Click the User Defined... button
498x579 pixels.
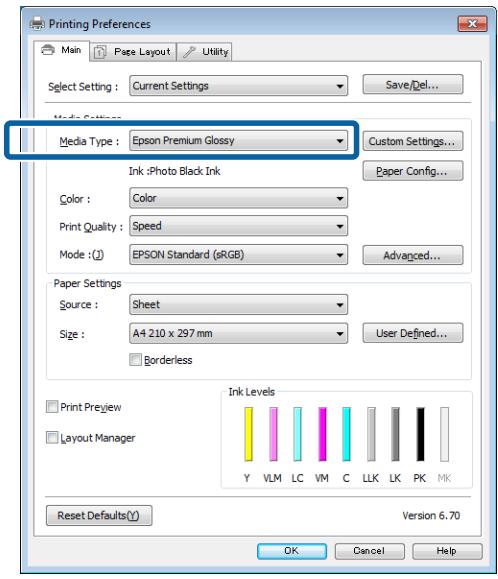pos(412,333)
